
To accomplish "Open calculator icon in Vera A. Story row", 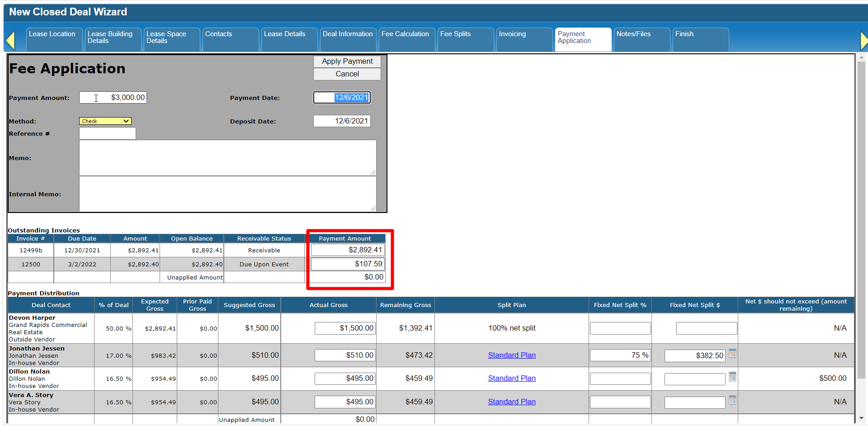I will (732, 400).
